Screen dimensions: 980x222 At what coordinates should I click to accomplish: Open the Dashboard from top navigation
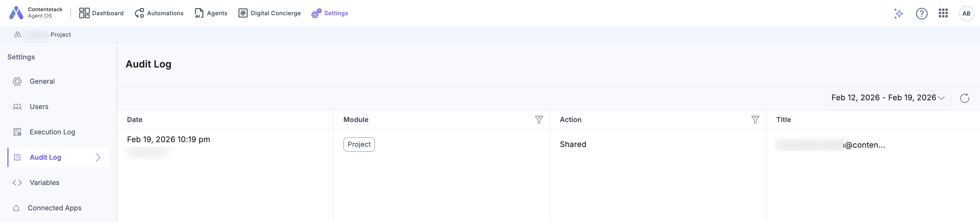point(101,13)
